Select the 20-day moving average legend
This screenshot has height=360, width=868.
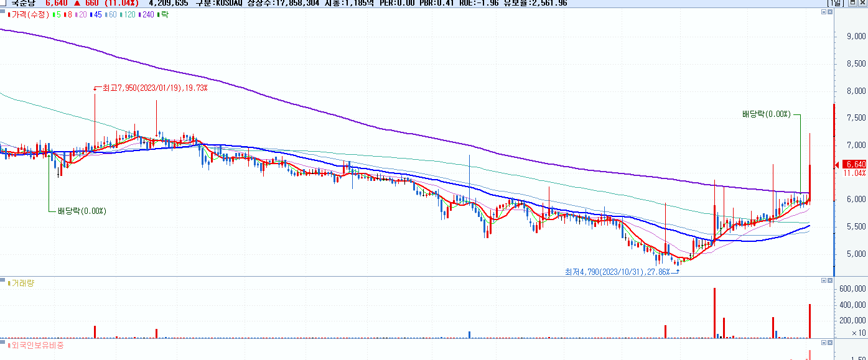point(82,14)
